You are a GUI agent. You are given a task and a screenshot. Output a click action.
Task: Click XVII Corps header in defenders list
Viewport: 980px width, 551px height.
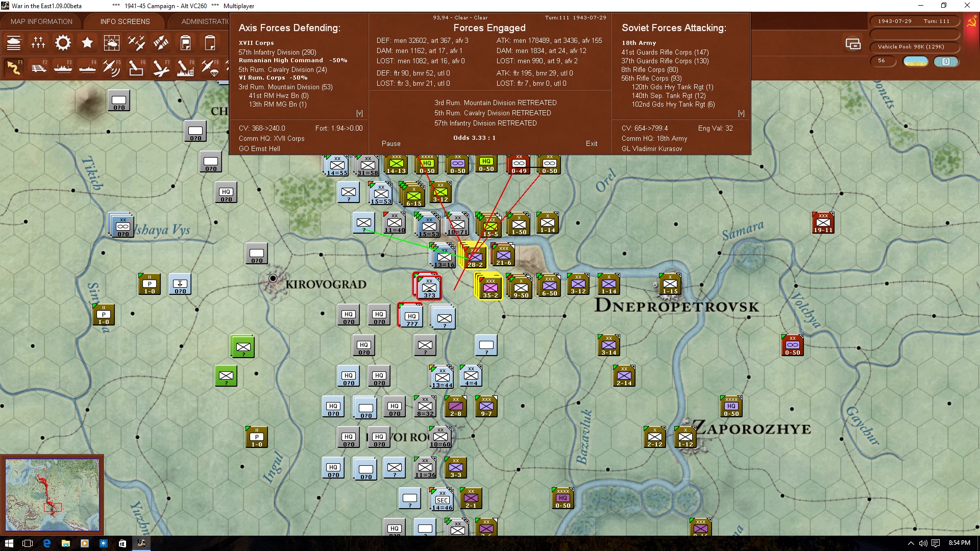click(256, 43)
